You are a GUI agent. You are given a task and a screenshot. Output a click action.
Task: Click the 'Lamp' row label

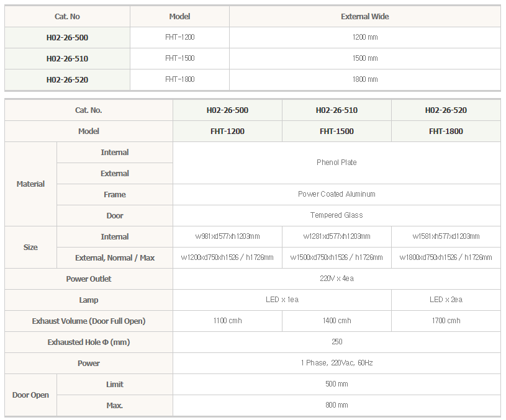(89, 300)
